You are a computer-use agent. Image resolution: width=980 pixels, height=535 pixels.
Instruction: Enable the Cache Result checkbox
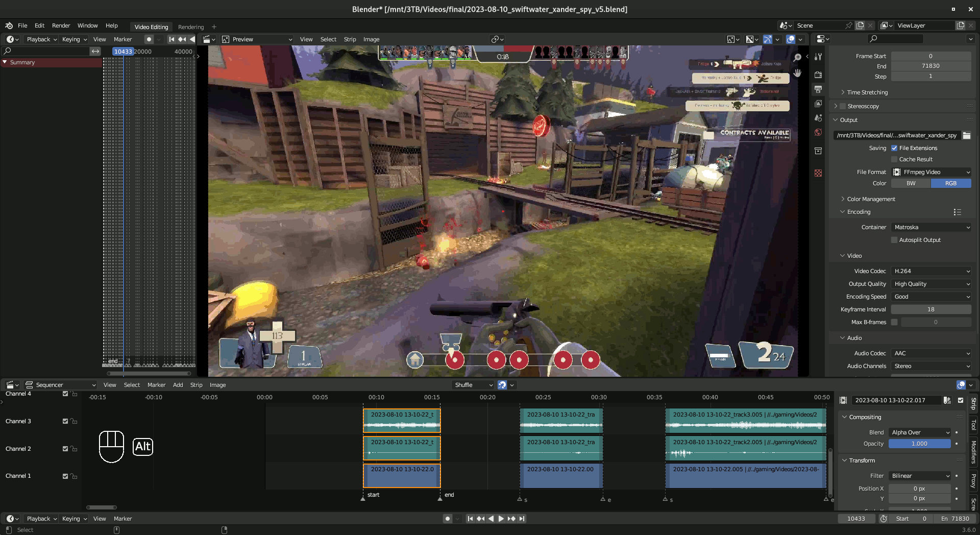point(894,159)
